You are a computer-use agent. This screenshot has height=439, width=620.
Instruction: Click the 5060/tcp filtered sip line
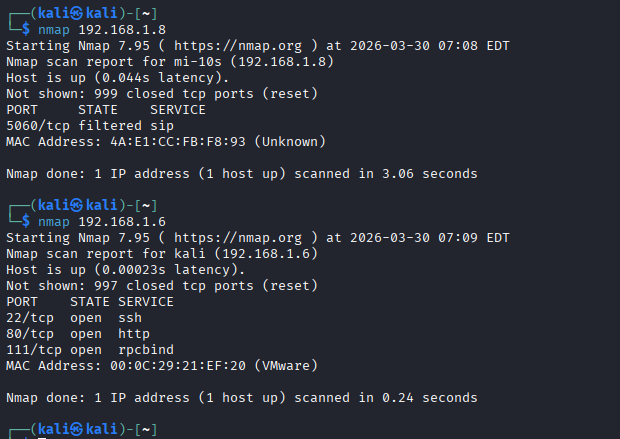click(x=90, y=126)
